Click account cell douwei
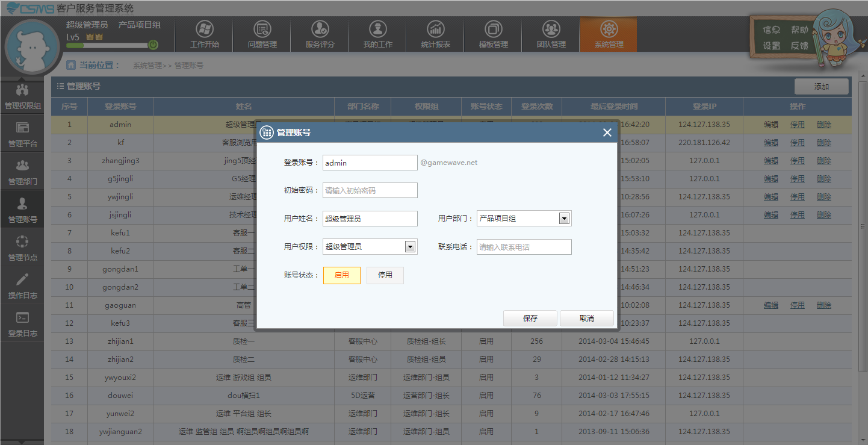Viewport: 868px width, 445px height. click(120, 396)
